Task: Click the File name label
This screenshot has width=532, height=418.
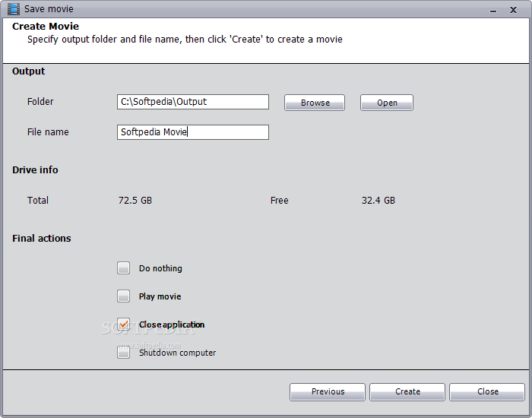Action: tap(48, 131)
